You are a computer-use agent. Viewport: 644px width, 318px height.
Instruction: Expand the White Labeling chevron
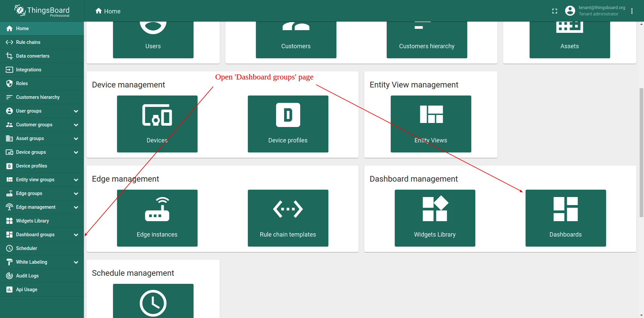[76, 262]
